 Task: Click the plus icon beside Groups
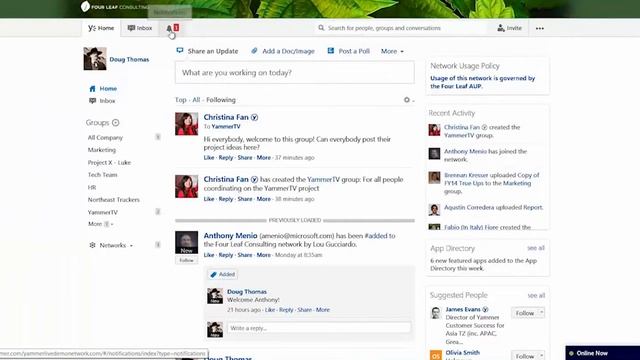(x=116, y=122)
